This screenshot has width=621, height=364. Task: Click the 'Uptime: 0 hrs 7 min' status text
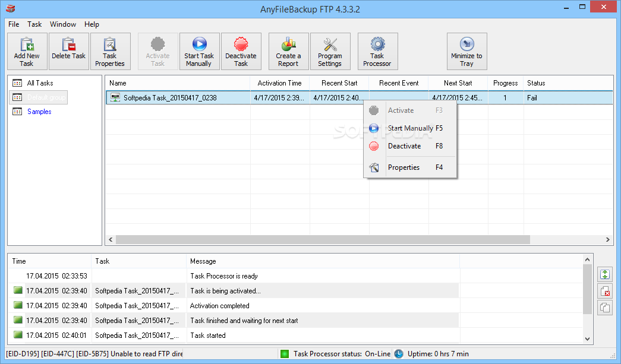click(x=438, y=354)
